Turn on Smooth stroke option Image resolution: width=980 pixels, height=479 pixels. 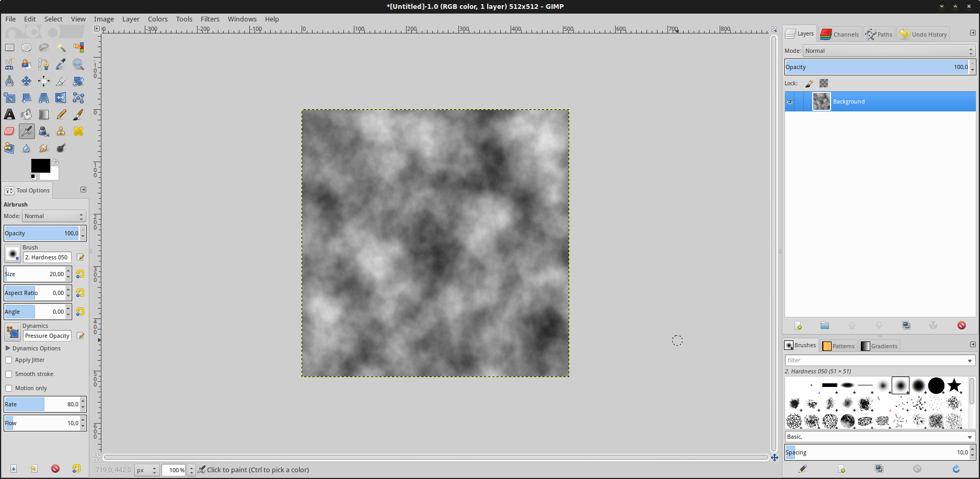(9, 374)
